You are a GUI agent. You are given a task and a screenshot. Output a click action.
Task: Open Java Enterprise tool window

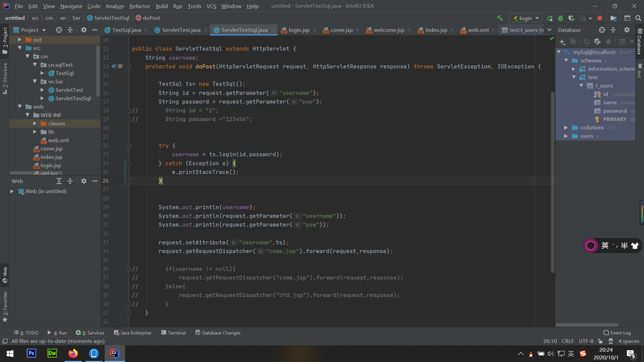(132, 333)
